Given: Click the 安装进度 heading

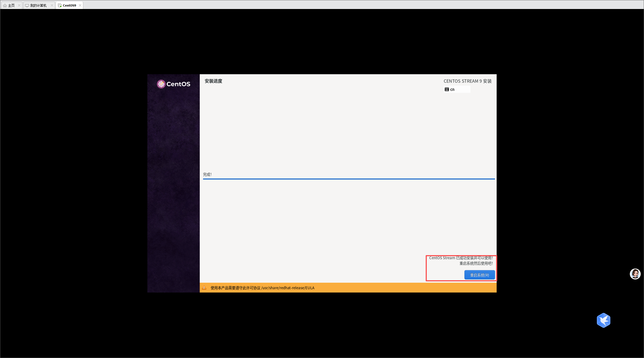Looking at the screenshot, I should click(213, 81).
